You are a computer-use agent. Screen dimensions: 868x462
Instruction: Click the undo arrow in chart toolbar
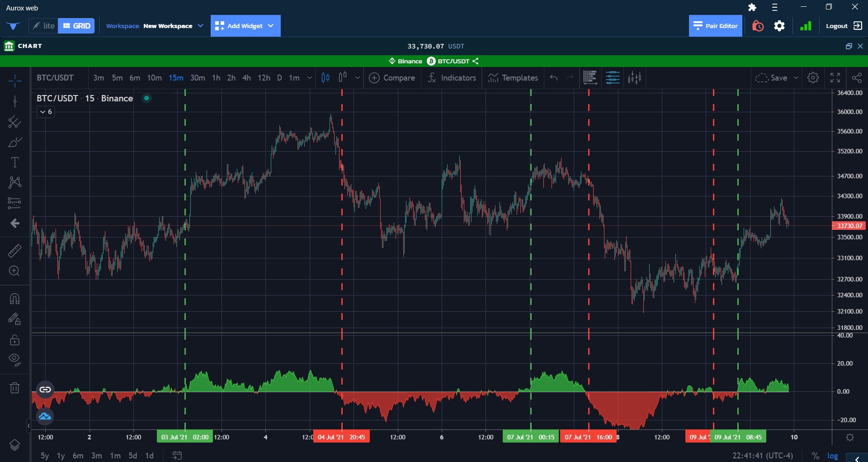coord(553,78)
